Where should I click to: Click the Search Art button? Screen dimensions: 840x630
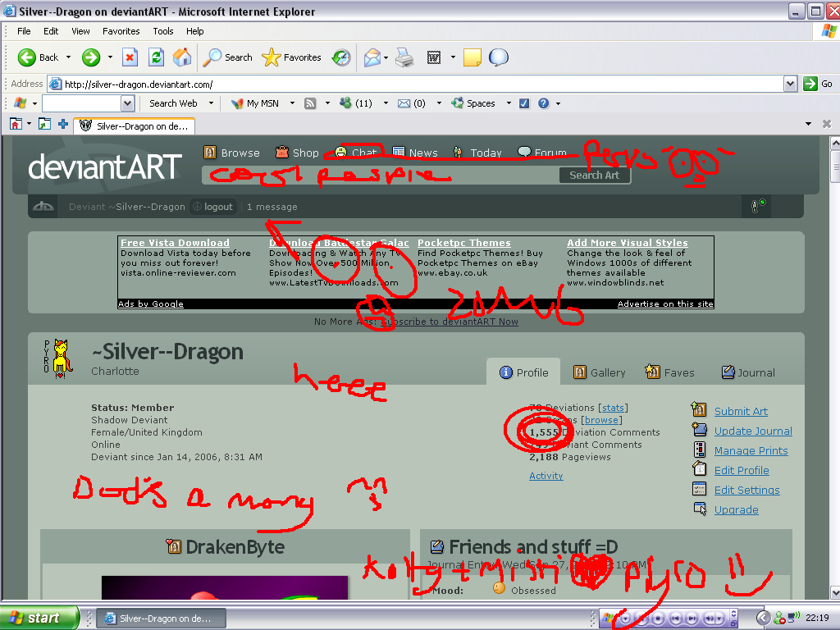pyautogui.click(x=594, y=176)
